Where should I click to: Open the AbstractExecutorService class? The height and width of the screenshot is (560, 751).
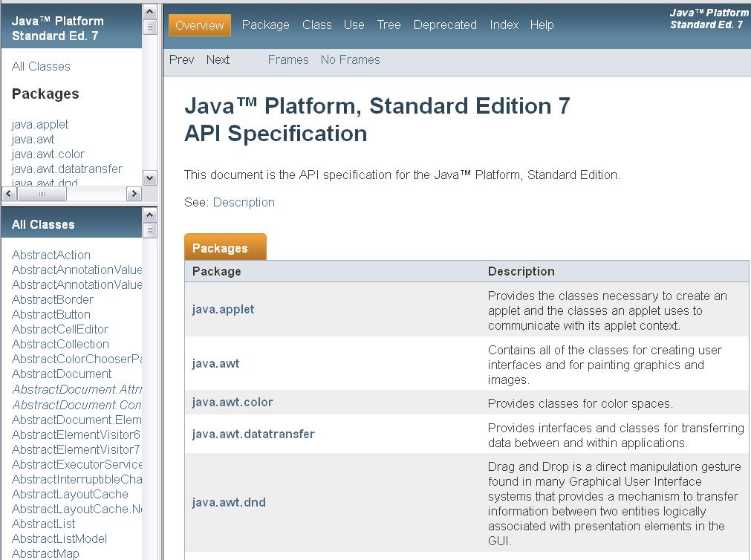pyautogui.click(x=77, y=464)
